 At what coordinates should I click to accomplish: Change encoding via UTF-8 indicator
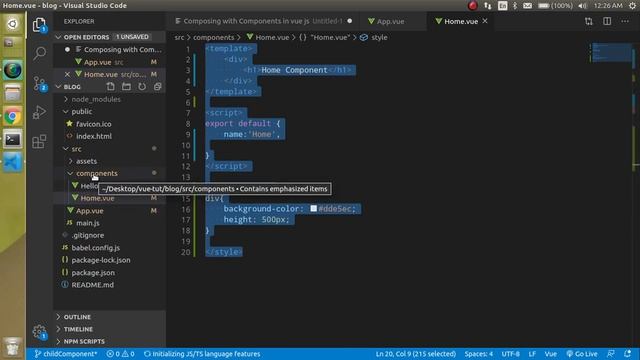tap(510, 354)
